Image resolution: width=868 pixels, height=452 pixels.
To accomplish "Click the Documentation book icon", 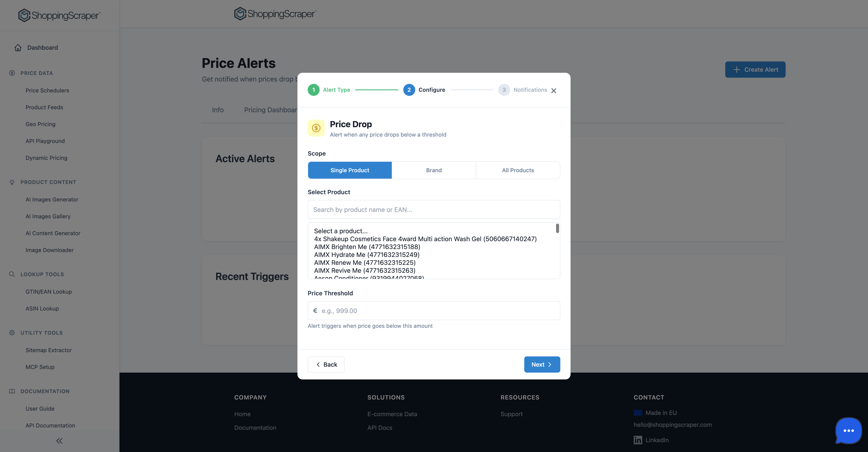I will [12, 391].
